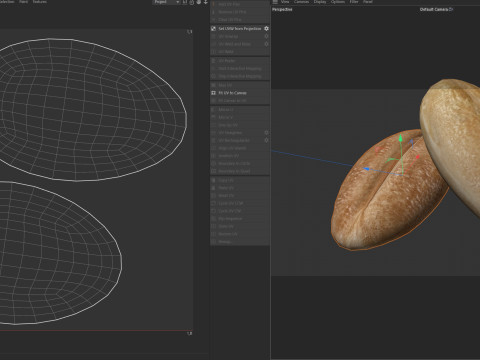Open the viewport Cameras menu
This screenshot has width=480, height=360.
pyautogui.click(x=301, y=2)
